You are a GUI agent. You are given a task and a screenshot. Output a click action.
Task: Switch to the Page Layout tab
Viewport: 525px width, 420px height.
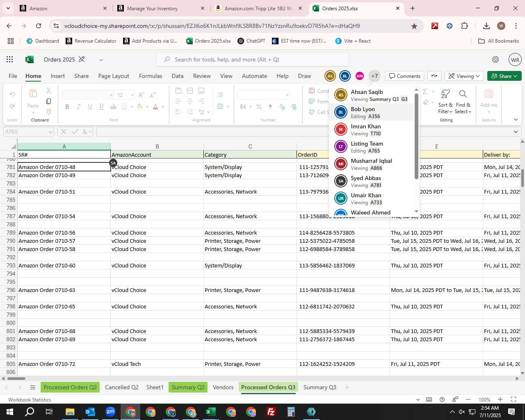114,76
